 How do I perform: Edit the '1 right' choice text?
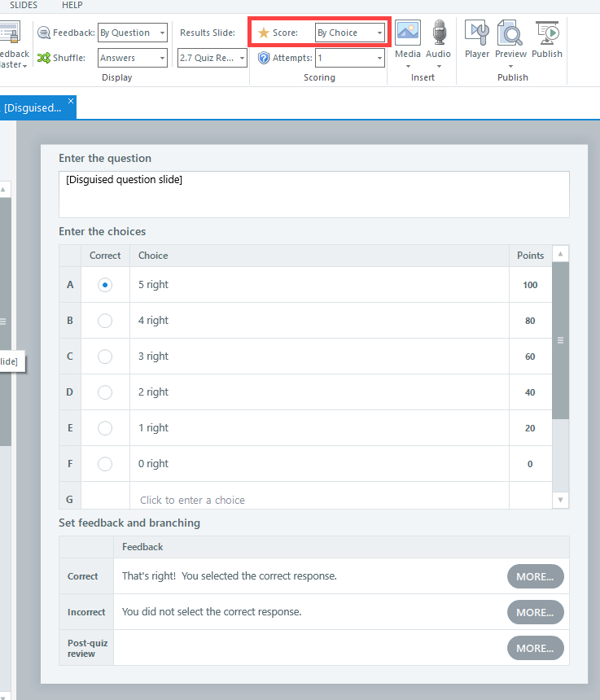tap(153, 427)
